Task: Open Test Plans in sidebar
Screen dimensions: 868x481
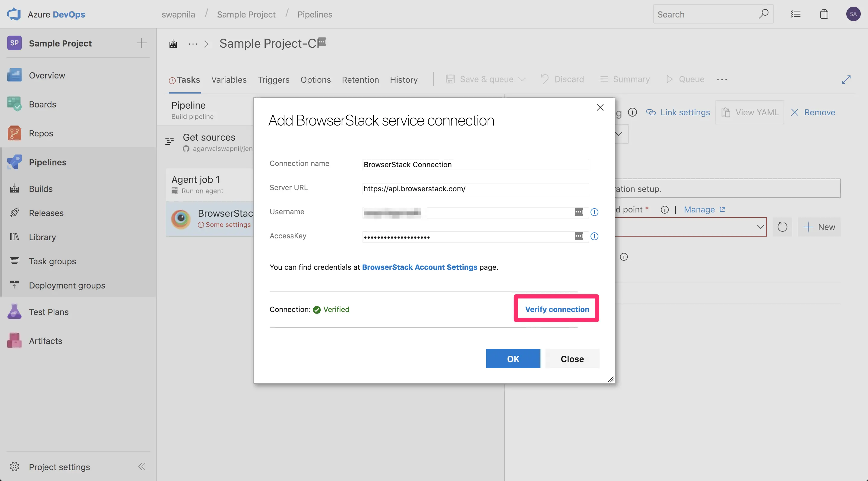Action: coord(49,312)
